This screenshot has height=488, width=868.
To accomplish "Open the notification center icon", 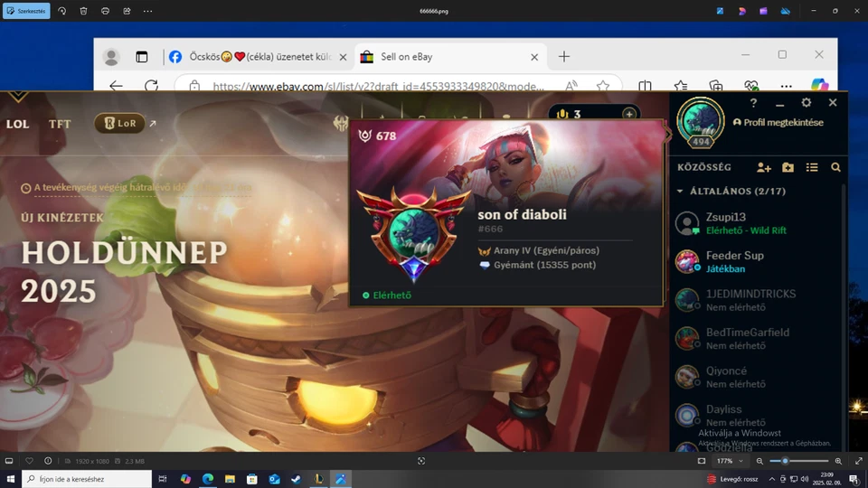I will coord(854,479).
